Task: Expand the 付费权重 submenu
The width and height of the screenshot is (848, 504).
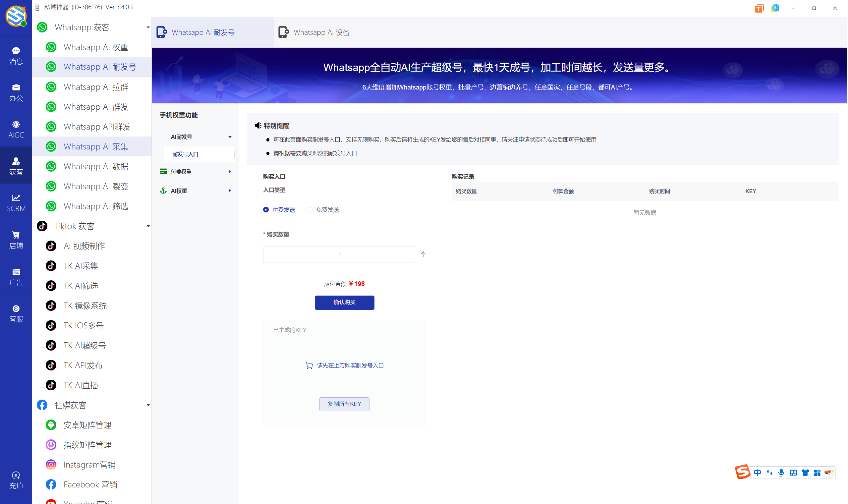Action: (196, 172)
